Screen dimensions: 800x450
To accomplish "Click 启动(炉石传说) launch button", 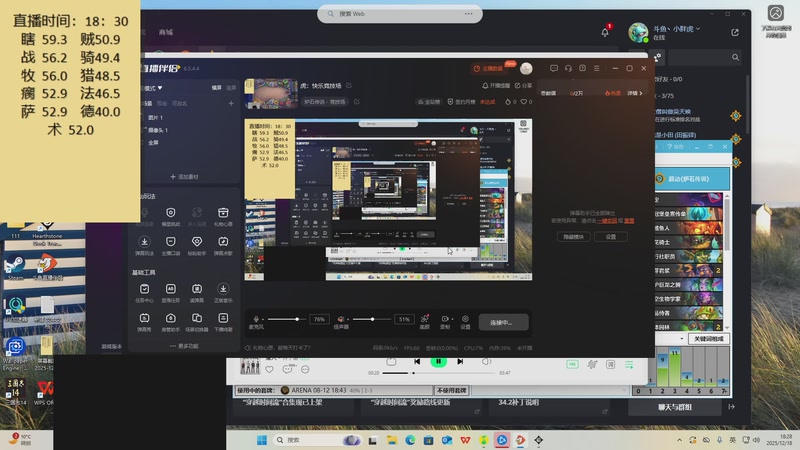I will pos(692,179).
